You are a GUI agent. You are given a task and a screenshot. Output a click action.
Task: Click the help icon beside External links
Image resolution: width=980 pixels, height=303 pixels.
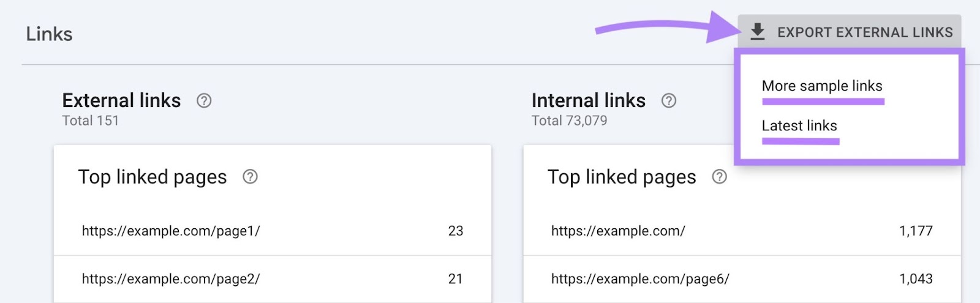204,100
